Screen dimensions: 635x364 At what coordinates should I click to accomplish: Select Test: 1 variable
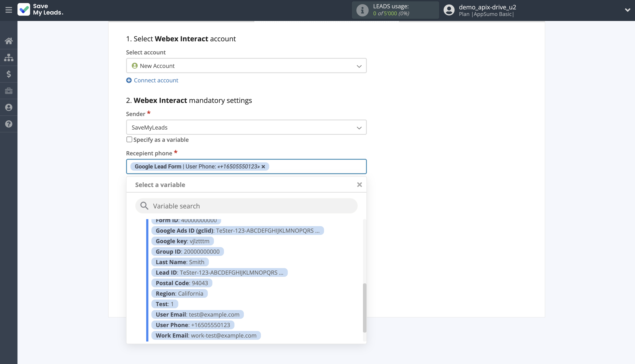tap(165, 304)
